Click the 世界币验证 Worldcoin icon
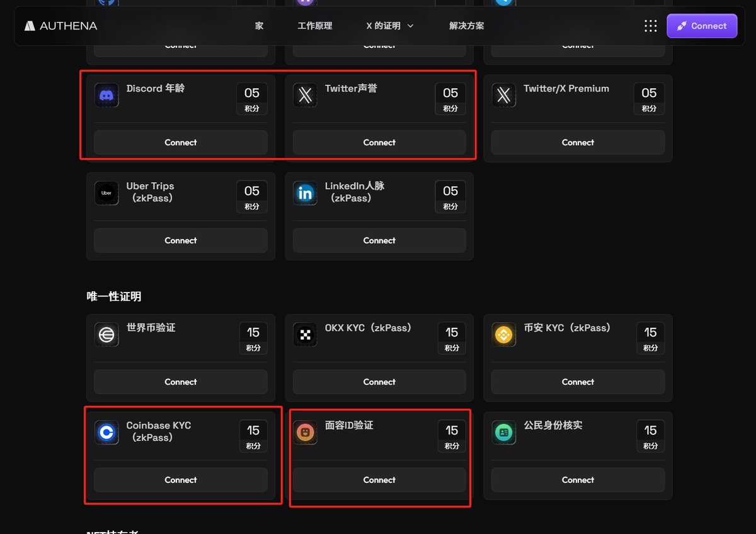Image resolution: width=756 pixels, height=534 pixels. [x=106, y=335]
